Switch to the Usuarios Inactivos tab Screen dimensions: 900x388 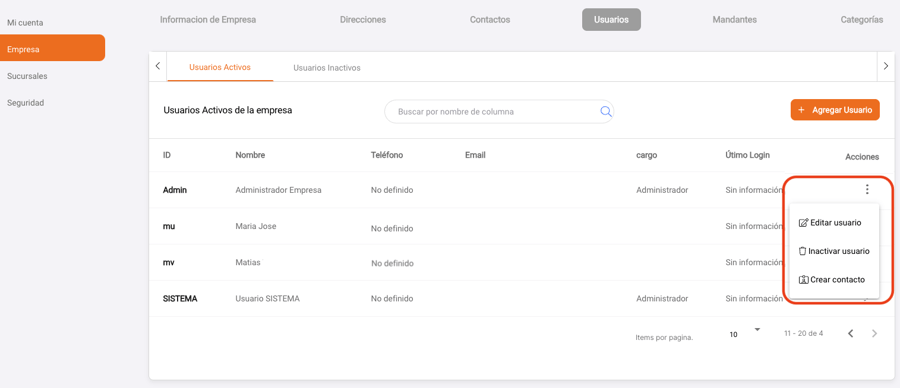[327, 67]
